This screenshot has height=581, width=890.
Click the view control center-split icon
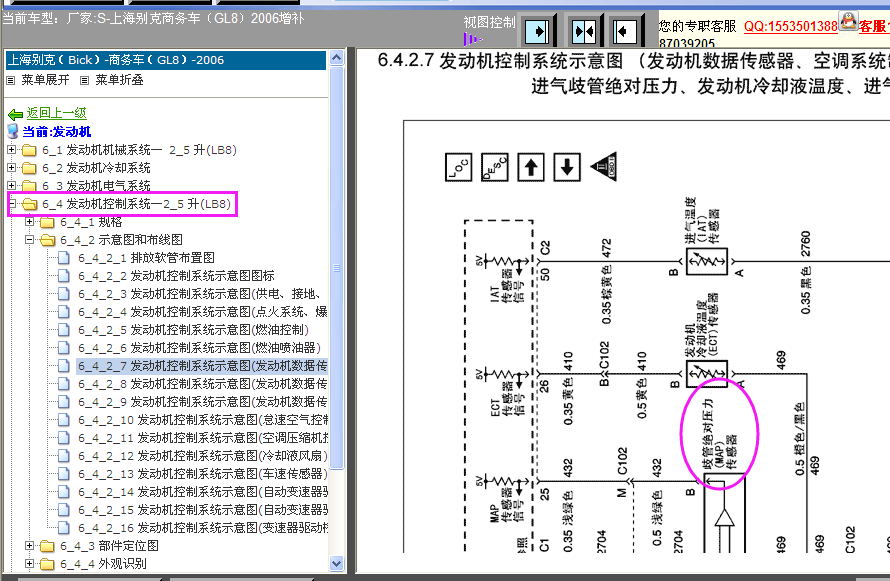583,31
